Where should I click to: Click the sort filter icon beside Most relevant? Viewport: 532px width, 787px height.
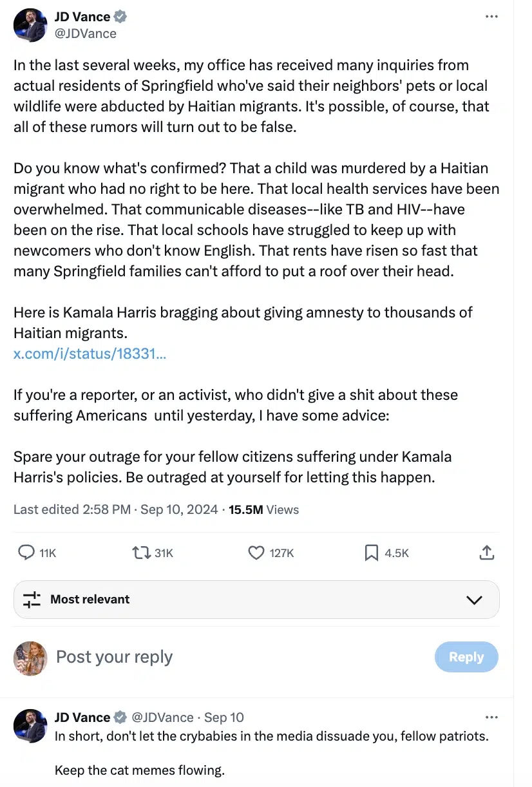click(x=32, y=600)
